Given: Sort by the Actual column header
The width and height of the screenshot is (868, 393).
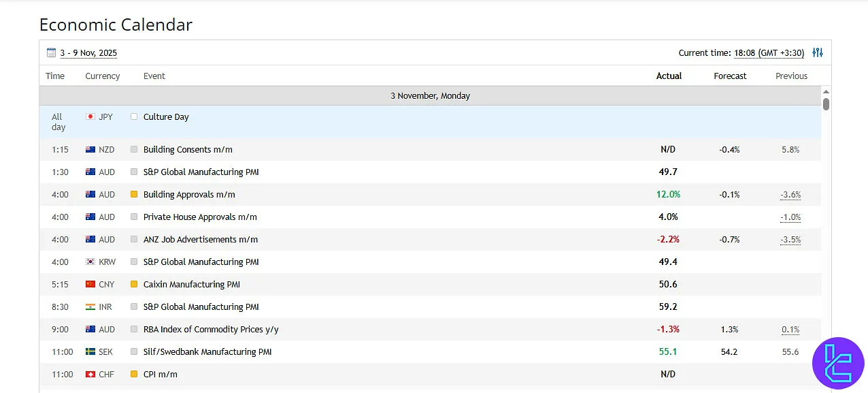Looking at the screenshot, I should tap(669, 76).
